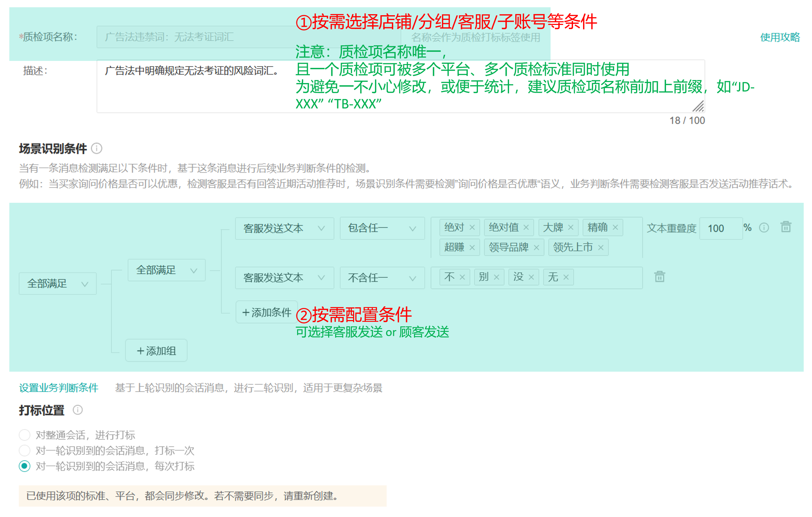The height and width of the screenshot is (517, 812).
Task: Edit the 文本重叠度 percentage field
Action: (x=721, y=228)
